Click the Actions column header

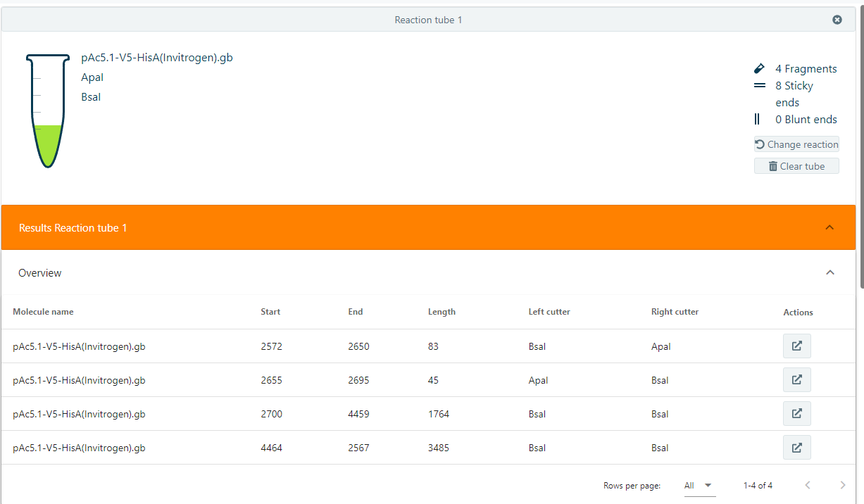pyautogui.click(x=798, y=313)
